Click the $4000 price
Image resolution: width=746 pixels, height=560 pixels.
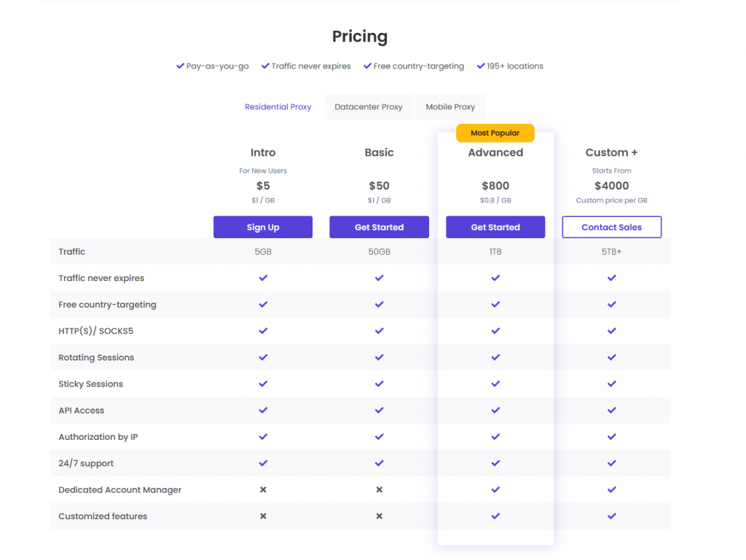(x=611, y=186)
